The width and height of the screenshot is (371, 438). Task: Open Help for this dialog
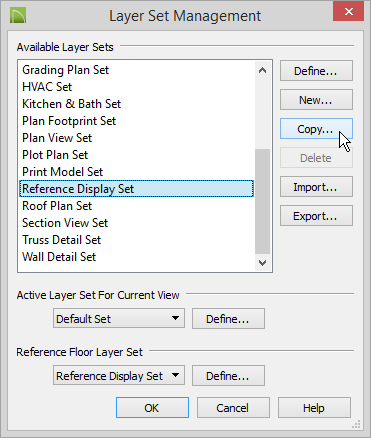tap(314, 407)
